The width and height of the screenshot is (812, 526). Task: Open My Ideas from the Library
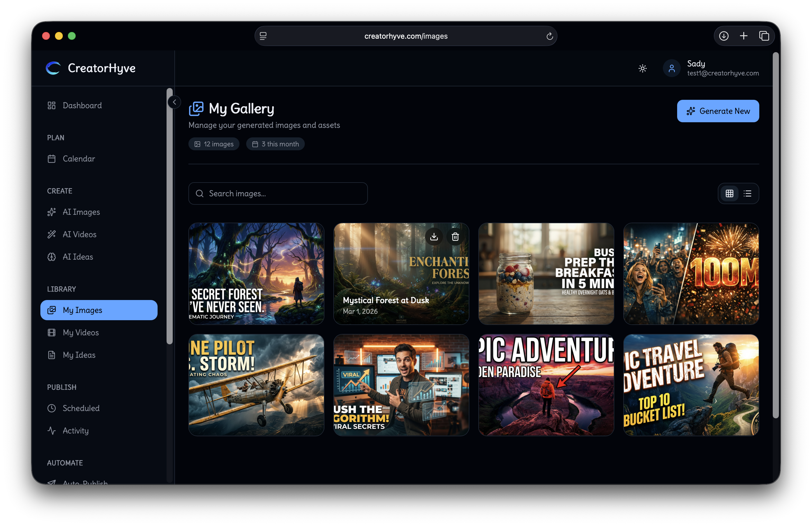[79, 355]
